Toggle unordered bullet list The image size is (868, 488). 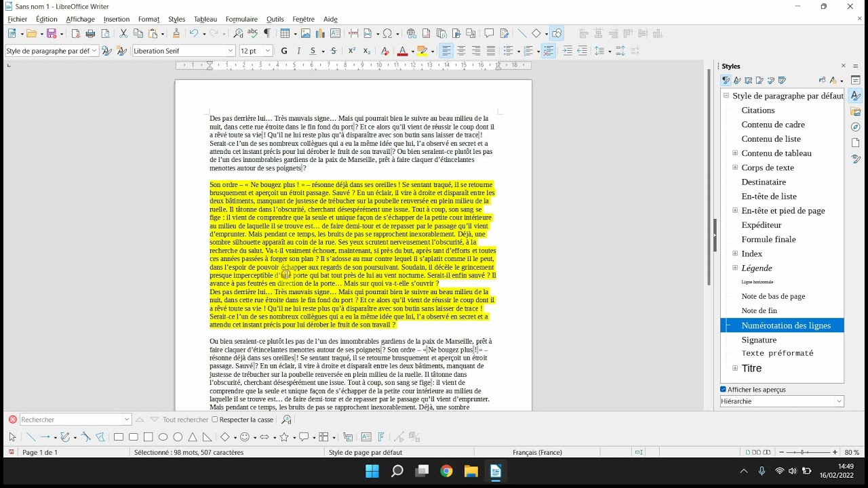pos(509,51)
